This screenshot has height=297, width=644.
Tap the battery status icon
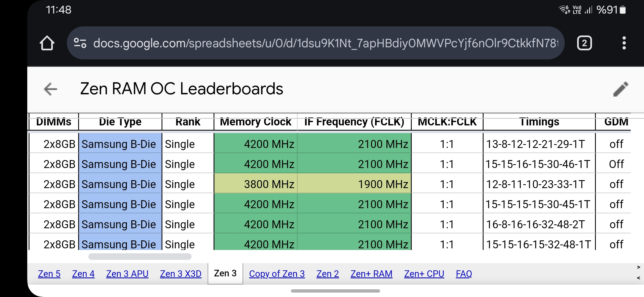[623, 10]
